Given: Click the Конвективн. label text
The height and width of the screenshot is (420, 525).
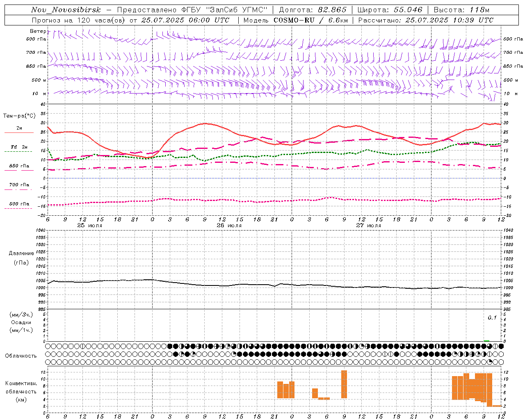Looking at the screenshot, I should coord(21,383).
